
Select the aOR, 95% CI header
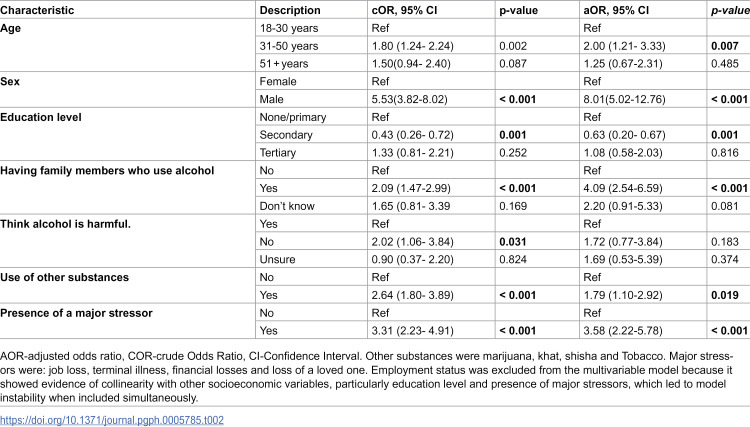pyautogui.click(x=616, y=10)
